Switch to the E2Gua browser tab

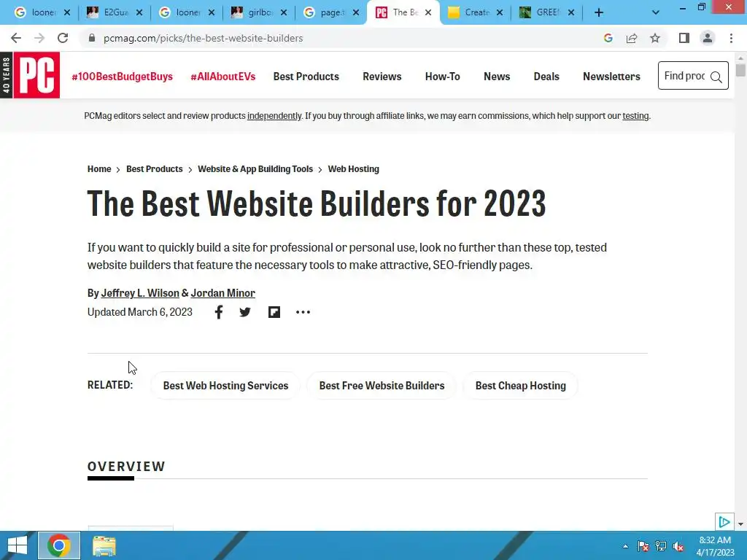click(x=115, y=12)
